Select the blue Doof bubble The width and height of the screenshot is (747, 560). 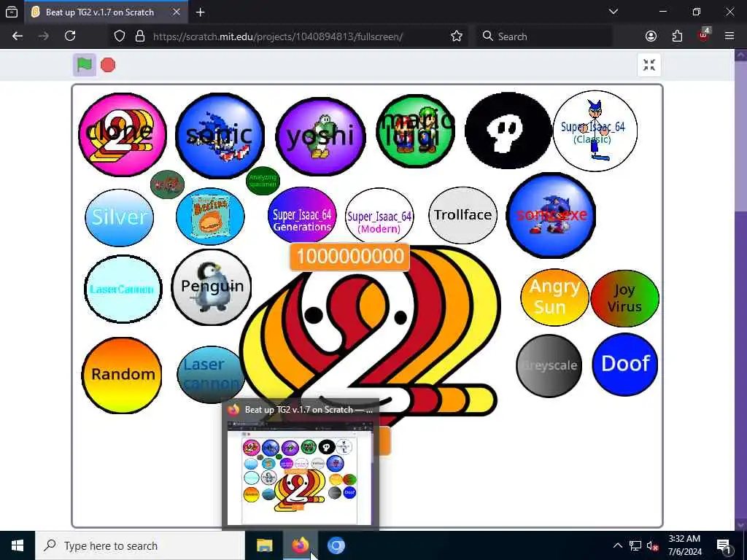click(x=625, y=365)
